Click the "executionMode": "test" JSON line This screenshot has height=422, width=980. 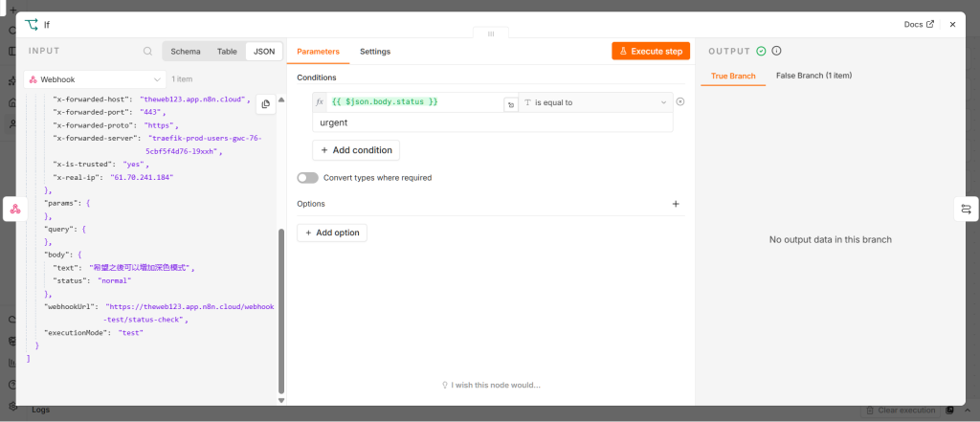coord(94,333)
